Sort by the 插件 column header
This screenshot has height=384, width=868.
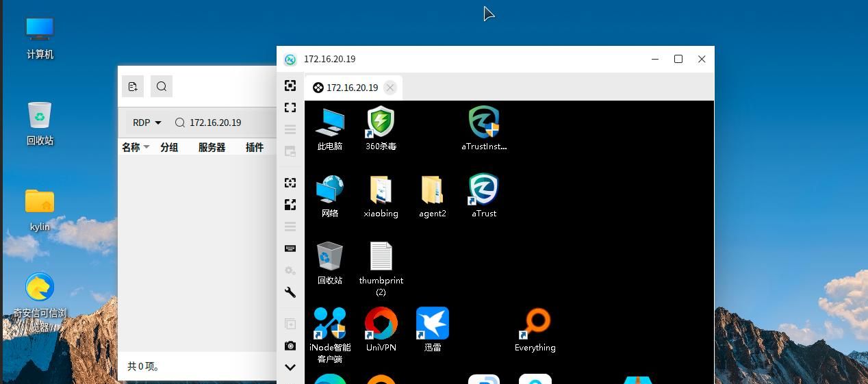click(x=255, y=147)
